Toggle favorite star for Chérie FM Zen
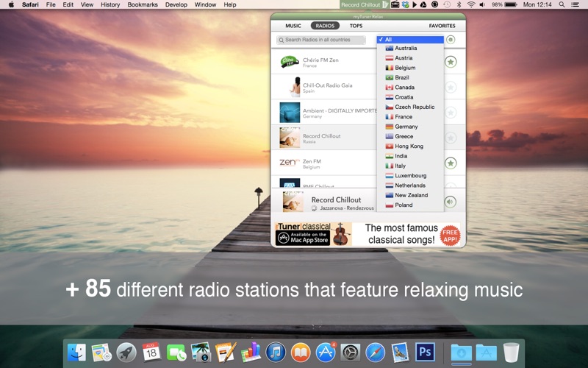This screenshot has width=588, height=368. 451,62
